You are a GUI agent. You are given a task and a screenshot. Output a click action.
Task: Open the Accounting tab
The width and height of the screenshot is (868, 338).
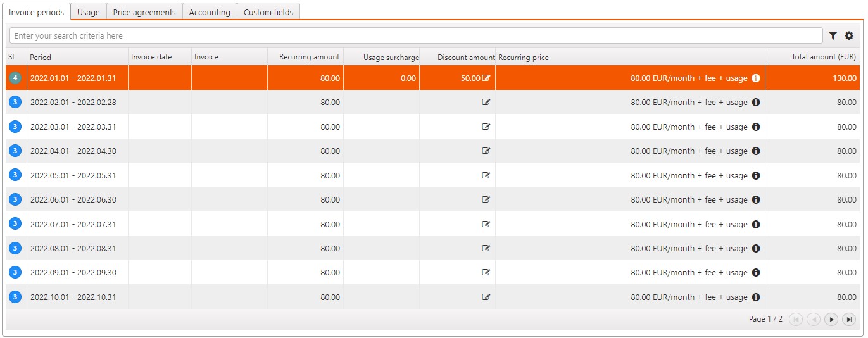click(210, 12)
